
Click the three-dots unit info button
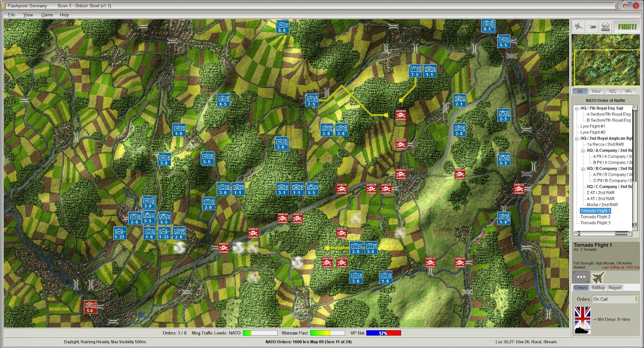[581, 277]
